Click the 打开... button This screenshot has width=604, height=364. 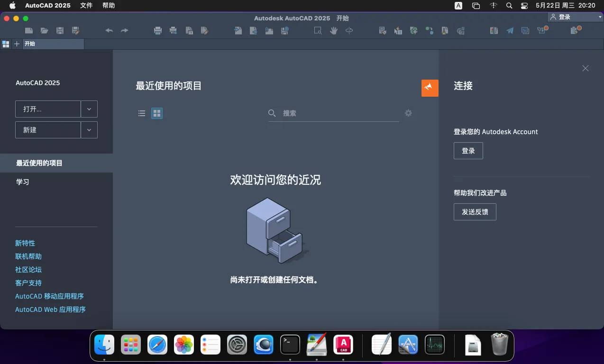48,109
